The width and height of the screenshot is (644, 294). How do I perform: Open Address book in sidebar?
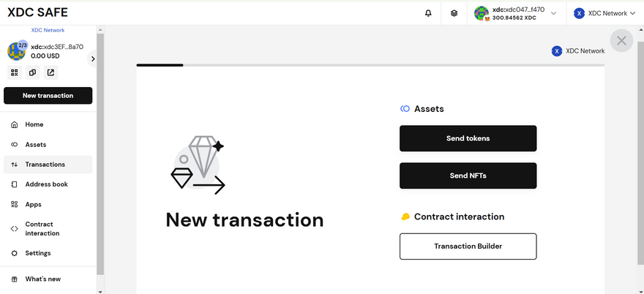coord(46,184)
